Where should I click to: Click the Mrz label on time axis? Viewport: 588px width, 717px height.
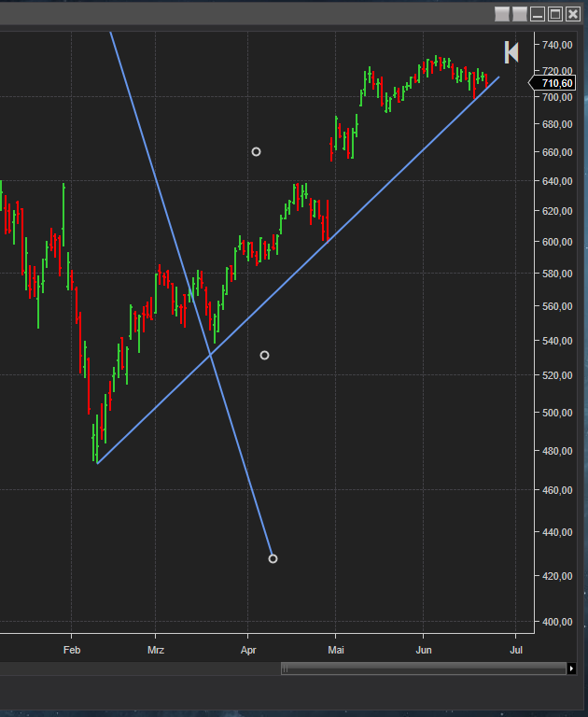156,650
